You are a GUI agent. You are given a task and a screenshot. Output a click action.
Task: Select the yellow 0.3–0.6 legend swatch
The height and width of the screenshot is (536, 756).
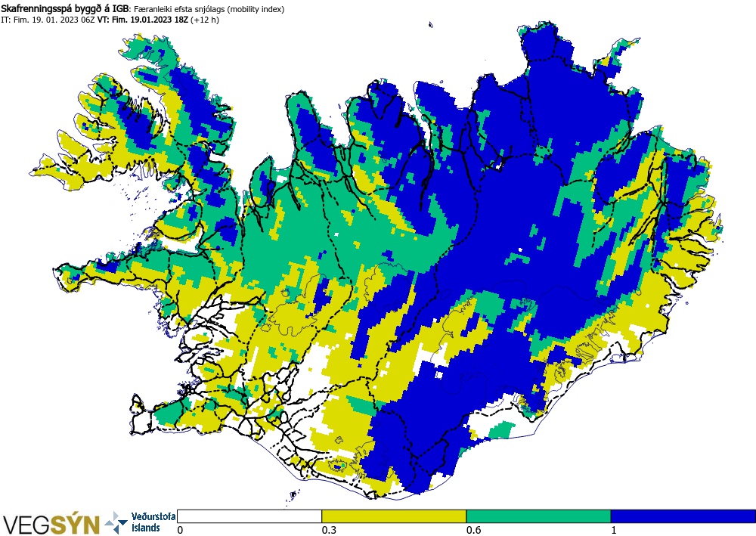394,516
